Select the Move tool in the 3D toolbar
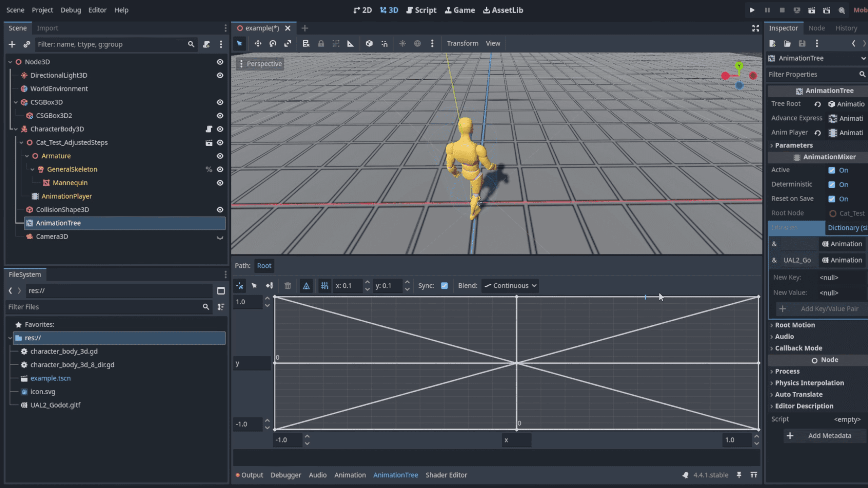Viewport: 868px width, 488px height. tap(258, 44)
